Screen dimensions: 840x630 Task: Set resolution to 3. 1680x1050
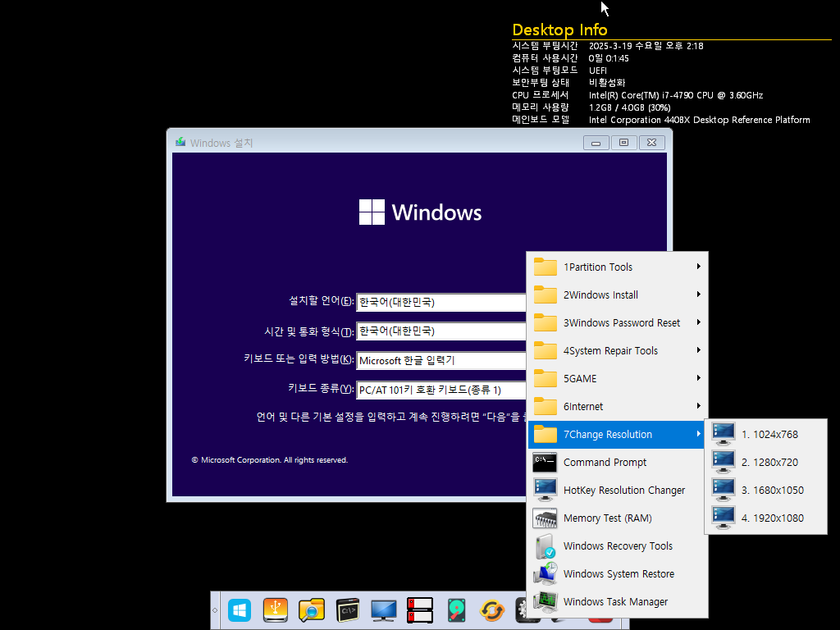[765, 490]
